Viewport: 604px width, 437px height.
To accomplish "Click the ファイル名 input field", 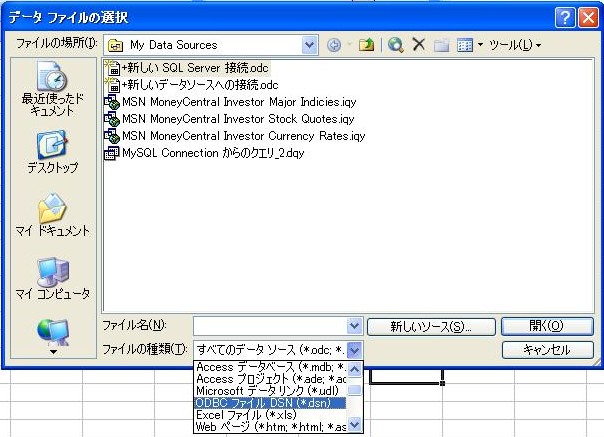I will click(270, 326).
